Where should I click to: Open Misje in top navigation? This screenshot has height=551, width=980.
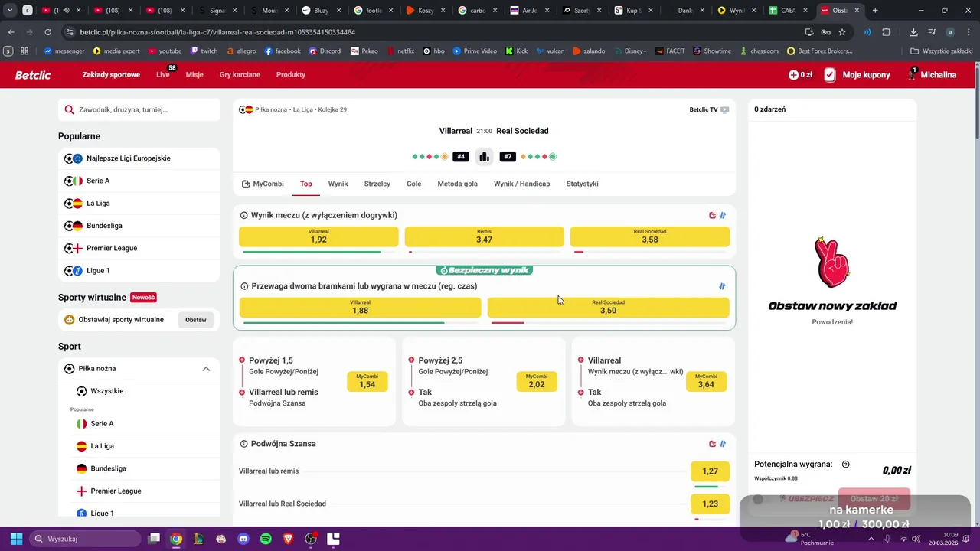[194, 75]
